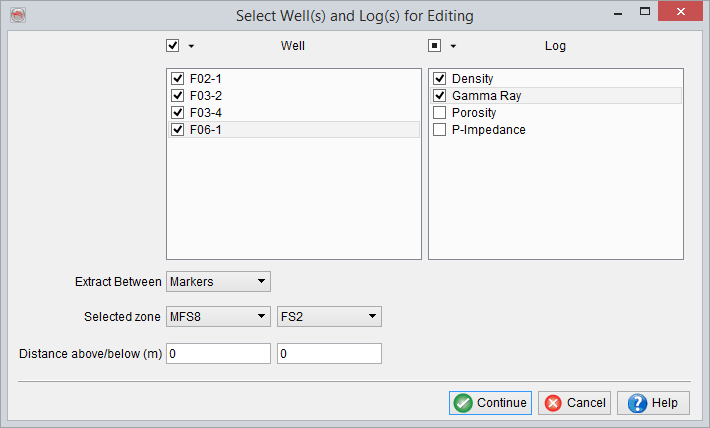This screenshot has width=710, height=428.
Task: Open the MFS8 top zone dropdown
Action: pos(218,317)
